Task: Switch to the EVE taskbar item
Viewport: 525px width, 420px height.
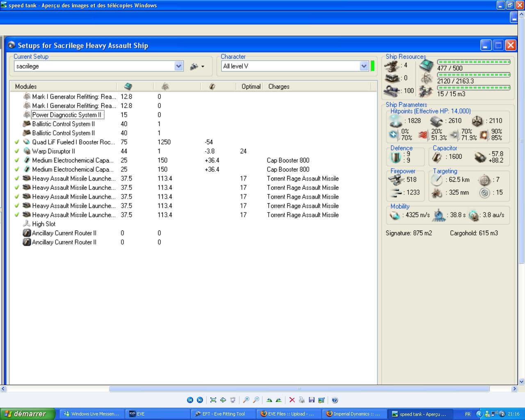Action: coord(157,414)
